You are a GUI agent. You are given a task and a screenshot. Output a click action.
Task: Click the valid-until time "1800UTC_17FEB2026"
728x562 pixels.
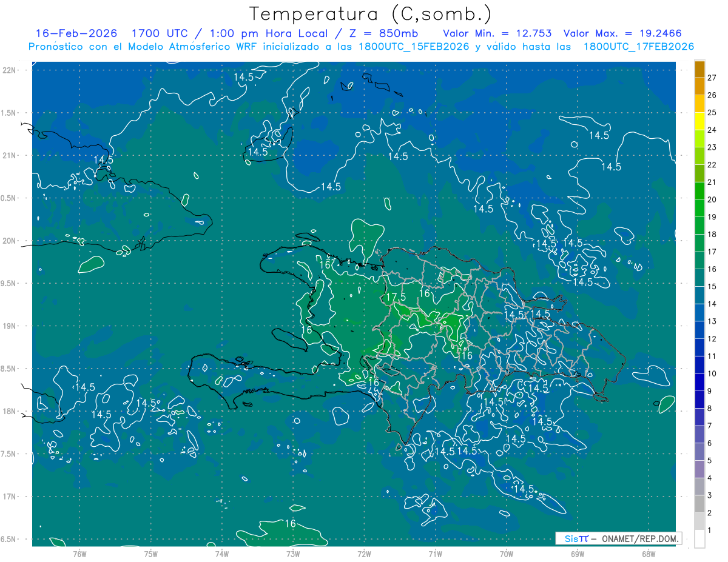point(638,47)
